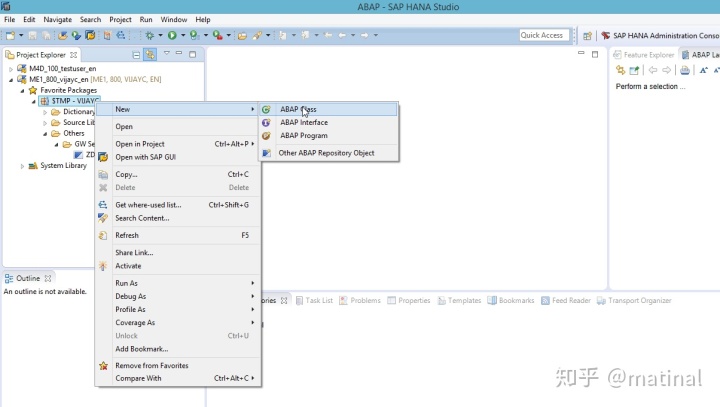720x407 pixels.
Task: Click the grayed-out Save All toolbar icon
Action: coord(46,35)
